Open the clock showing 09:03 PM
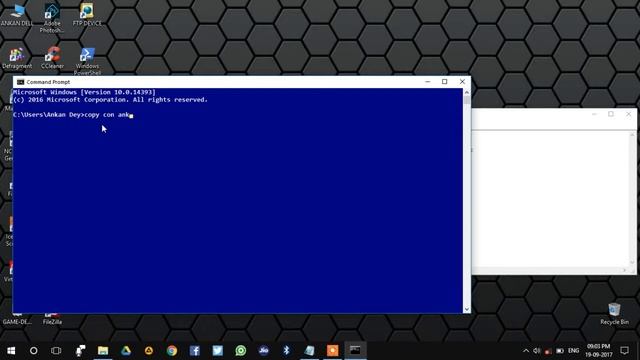The width and height of the screenshot is (640, 360). (x=599, y=351)
